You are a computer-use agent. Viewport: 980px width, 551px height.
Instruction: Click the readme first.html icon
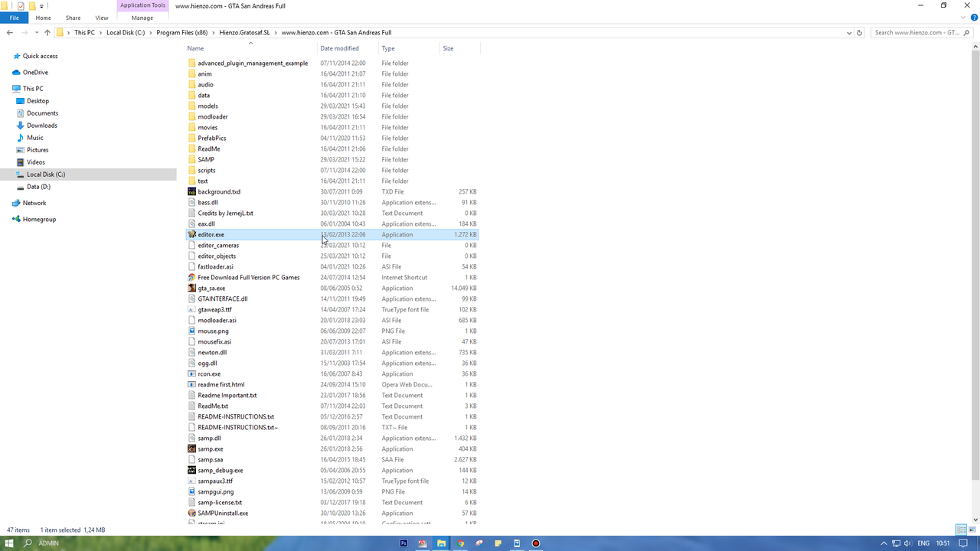point(192,385)
